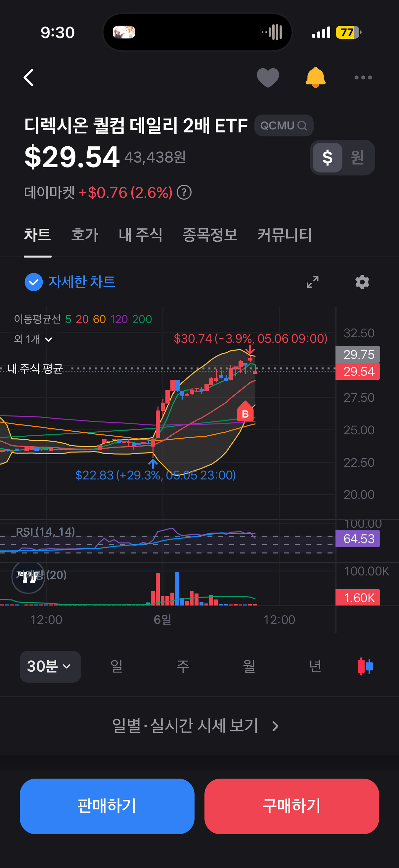Image resolution: width=399 pixels, height=868 pixels.
Task: Tap the 29.75 gray price tag
Action: 358,355
